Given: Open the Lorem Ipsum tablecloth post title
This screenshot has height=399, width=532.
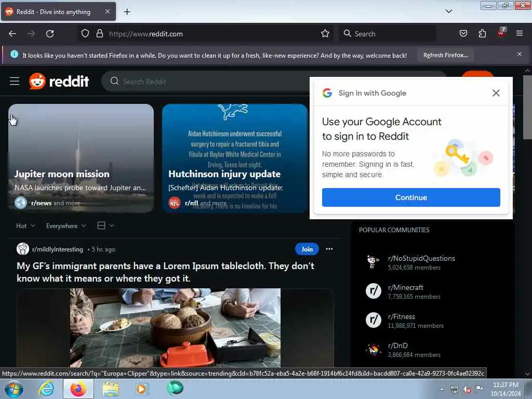Looking at the screenshot, I should (x=166, y=272).
